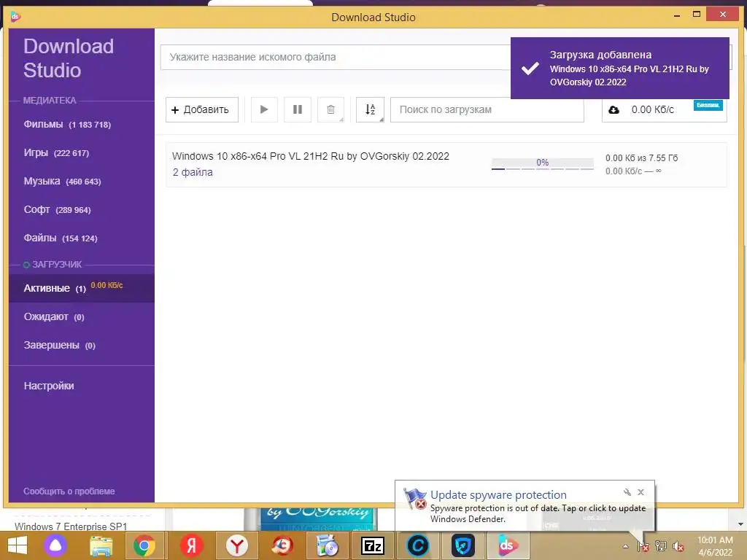The width and height of the screenshot is (747, 560).
Task: Select Активные downloads tab
Action: 82,288
